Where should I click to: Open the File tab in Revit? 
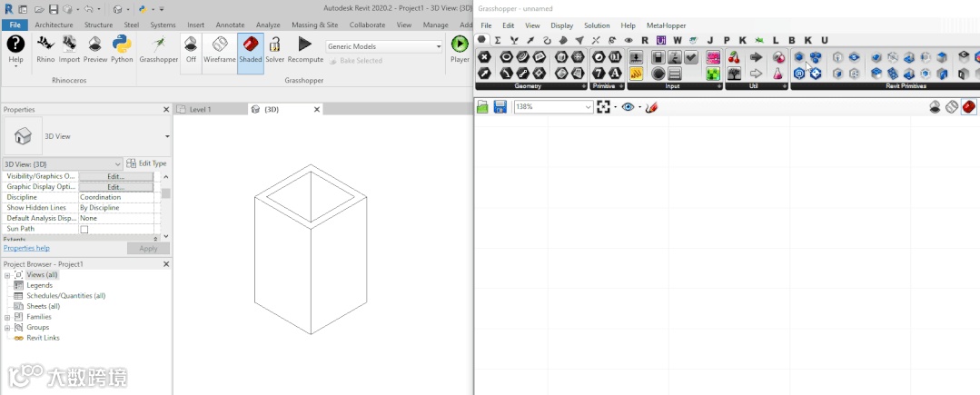pos(15,25)
